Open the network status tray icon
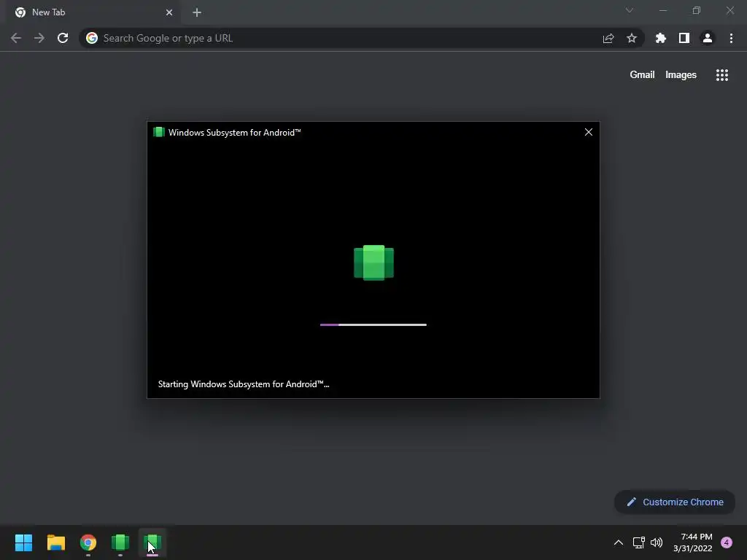 pos(639,542)
